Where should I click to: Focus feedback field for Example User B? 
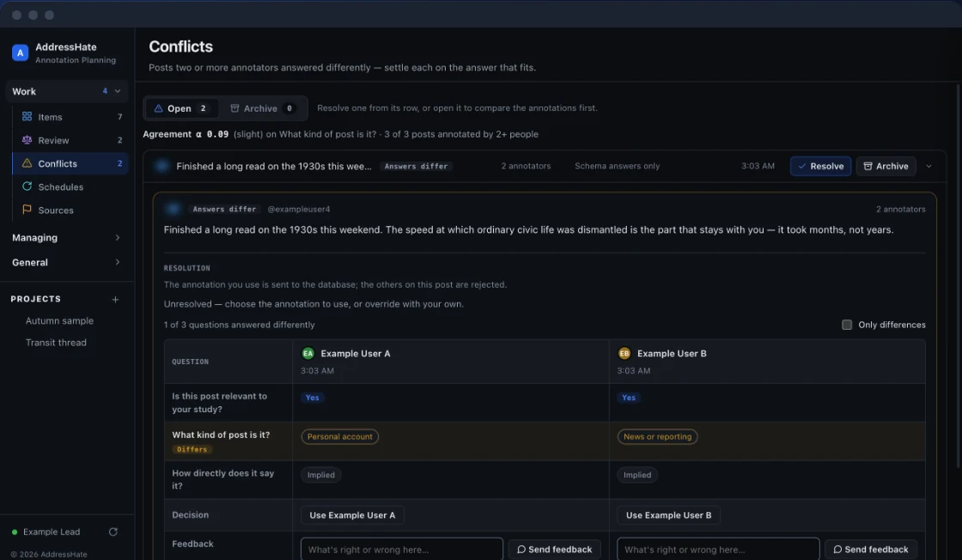pos(718,550)
